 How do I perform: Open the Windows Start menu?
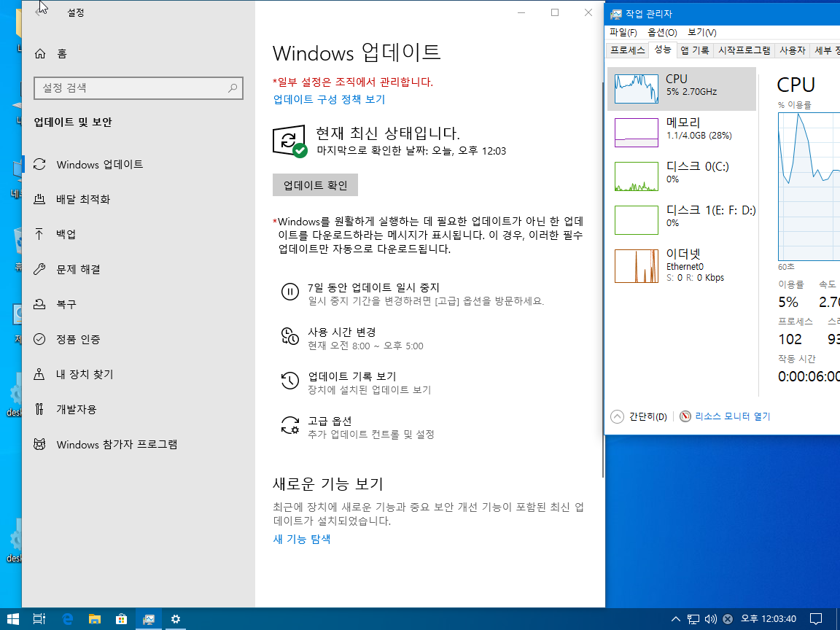(12, 619)
